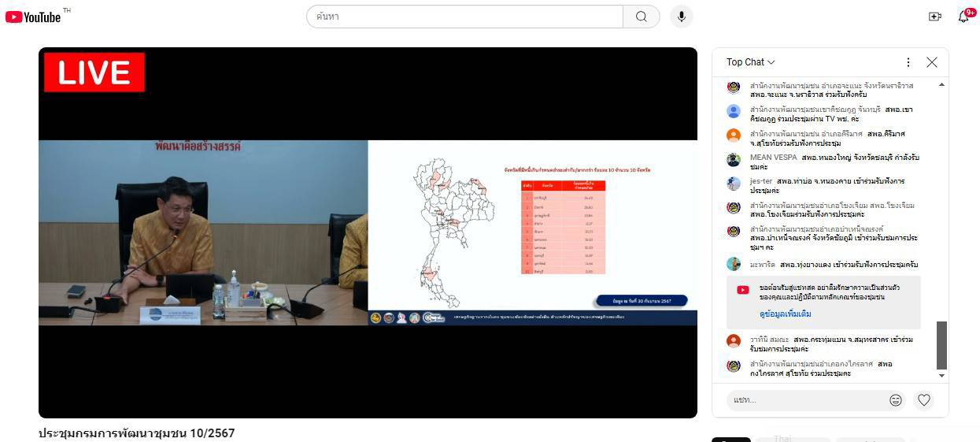Click MEAN VESPA avatar in chat

click(x=734, y=159)
